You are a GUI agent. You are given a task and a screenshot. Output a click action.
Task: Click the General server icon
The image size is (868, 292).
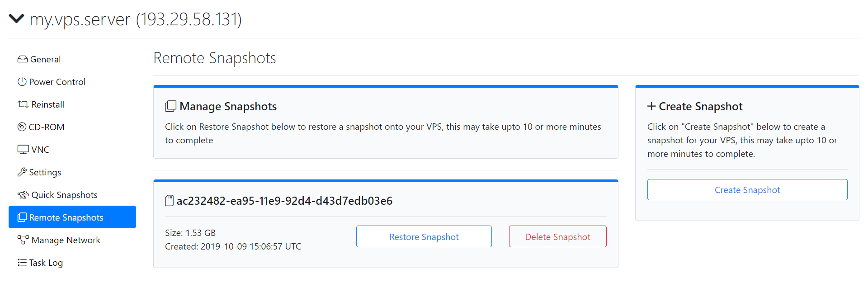pyautogui.click(x=22, y=59)
